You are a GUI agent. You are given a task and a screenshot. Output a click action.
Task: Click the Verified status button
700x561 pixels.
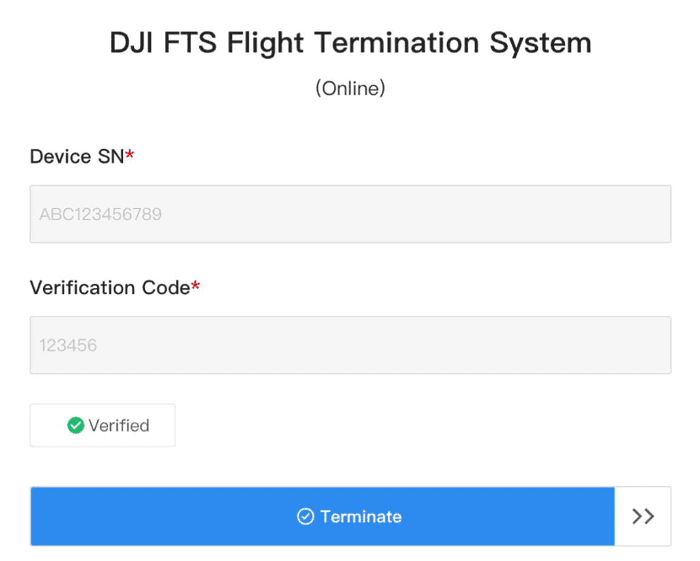103,426
